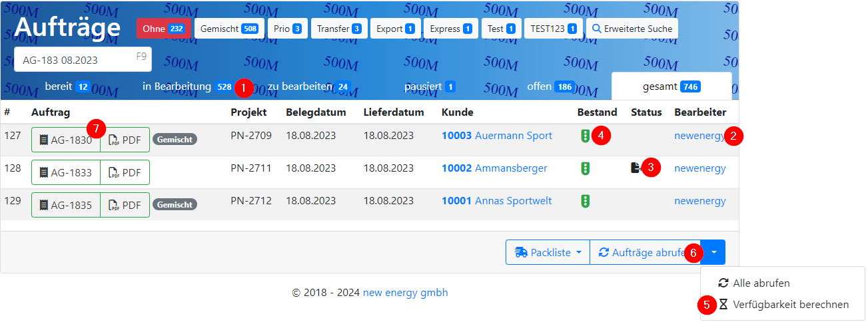The image size is (868, 322).
Task: Choose Alle abrufen in the dropdown menu
Action: tap(761, 283)
